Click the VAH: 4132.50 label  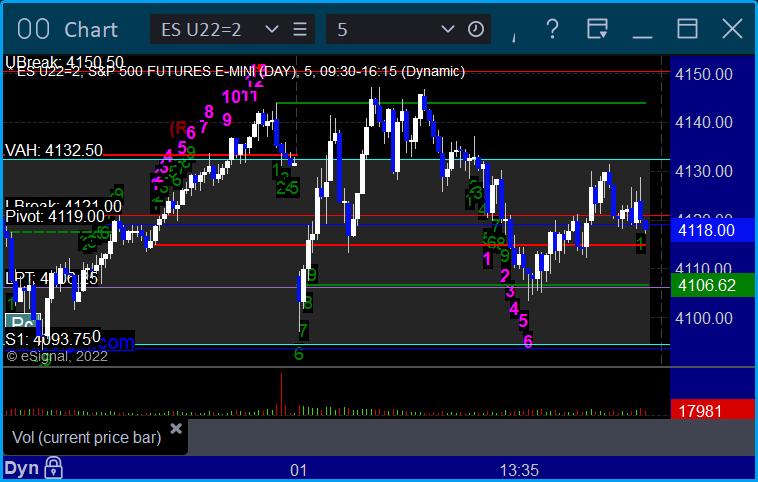pyautogui.click(x=54, y=150)
